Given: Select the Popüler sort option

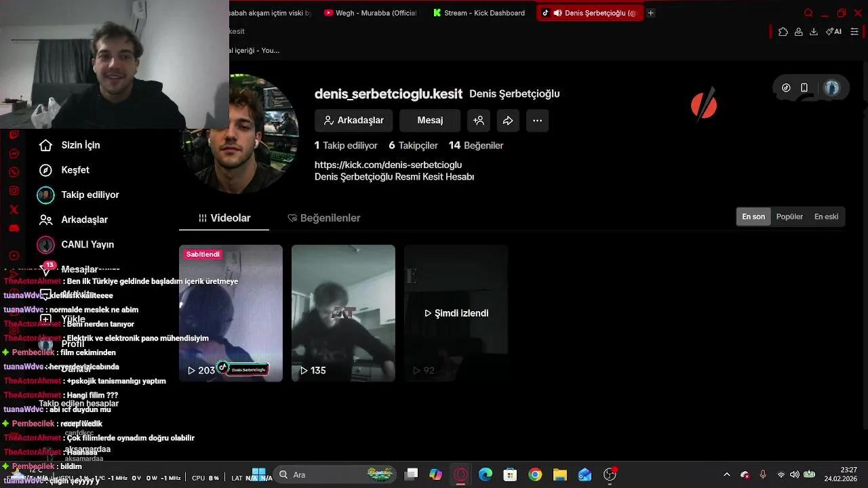Looking at the screenshot, I should pyautogui.click(x=789, y=217).
